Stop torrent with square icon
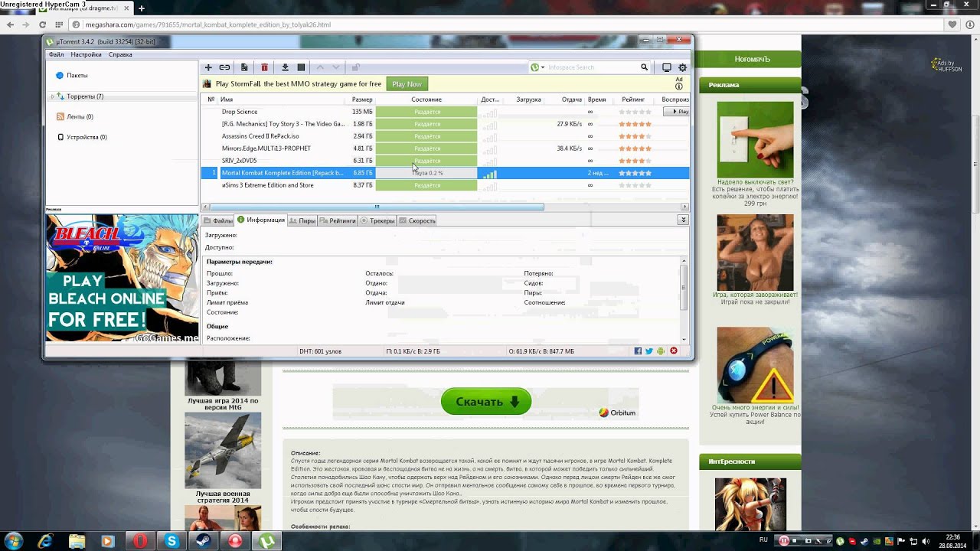The height and width of the screenshot is (551, 980). (301, 67)
